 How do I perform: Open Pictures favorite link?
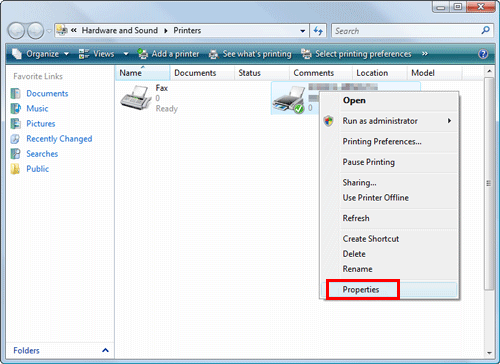click(41, 124)
